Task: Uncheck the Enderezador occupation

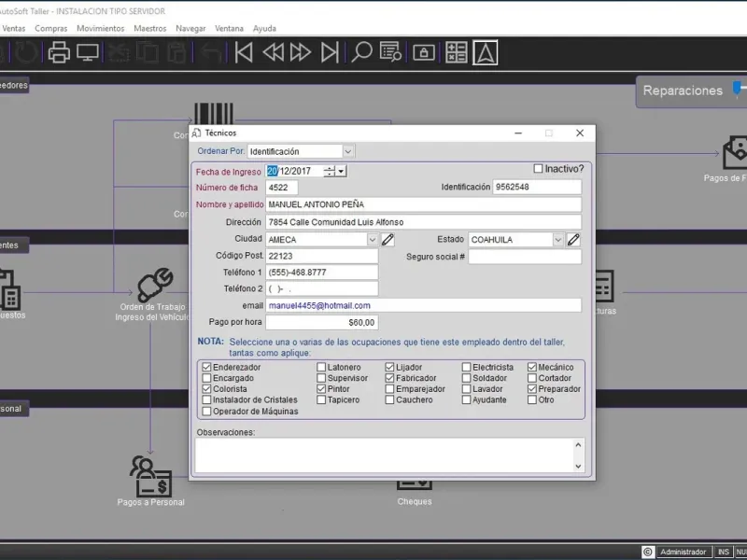Action: (x=206, y=367)
